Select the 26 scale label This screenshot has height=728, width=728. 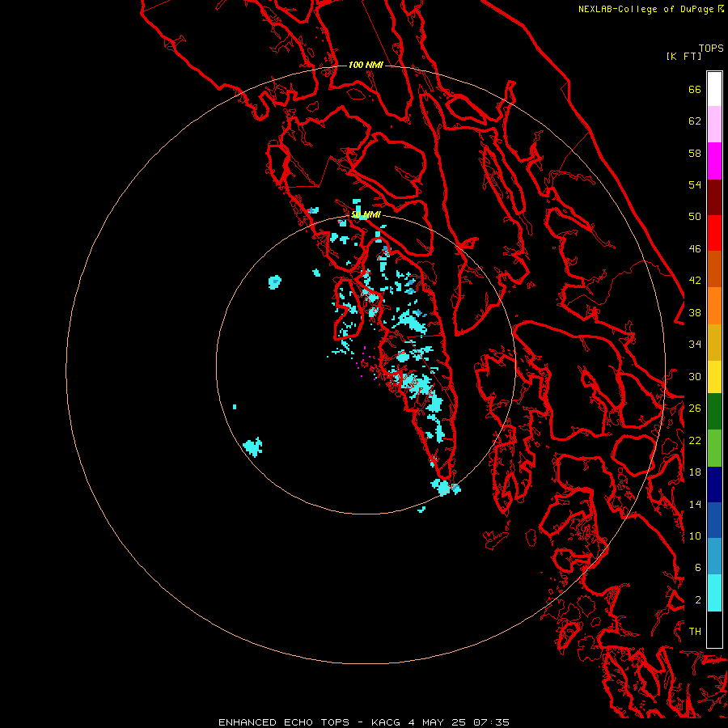[695, 408]
